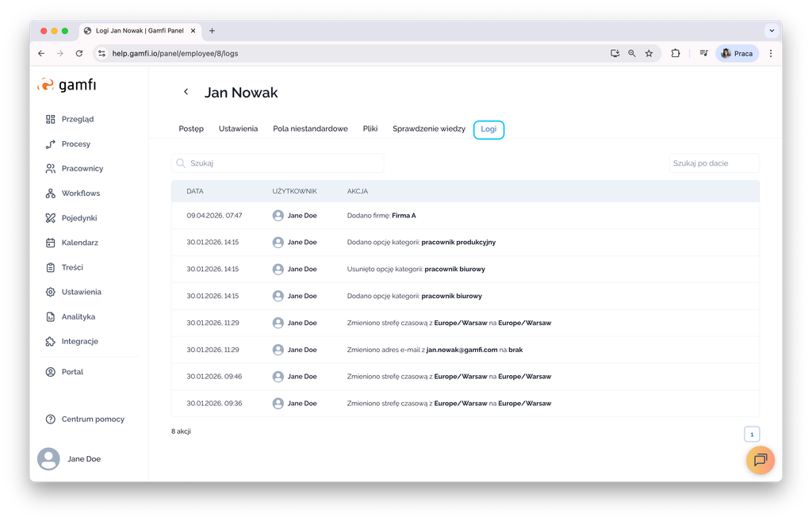Image resolution: width=812 pixels, height=521 pixels.
Task: Open the browser extensions puzzle icon
Action: [x=676, y=53]
